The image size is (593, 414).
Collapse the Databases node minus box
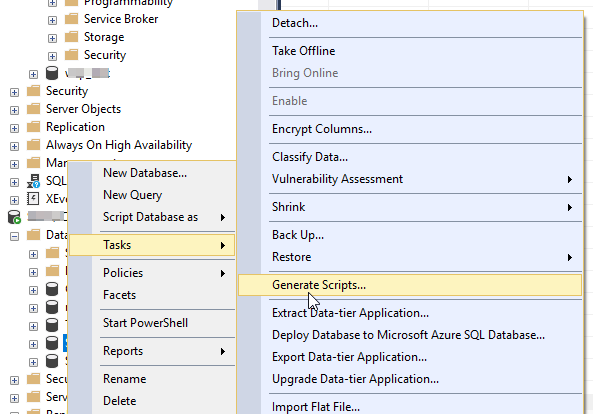tap(14, 237)
